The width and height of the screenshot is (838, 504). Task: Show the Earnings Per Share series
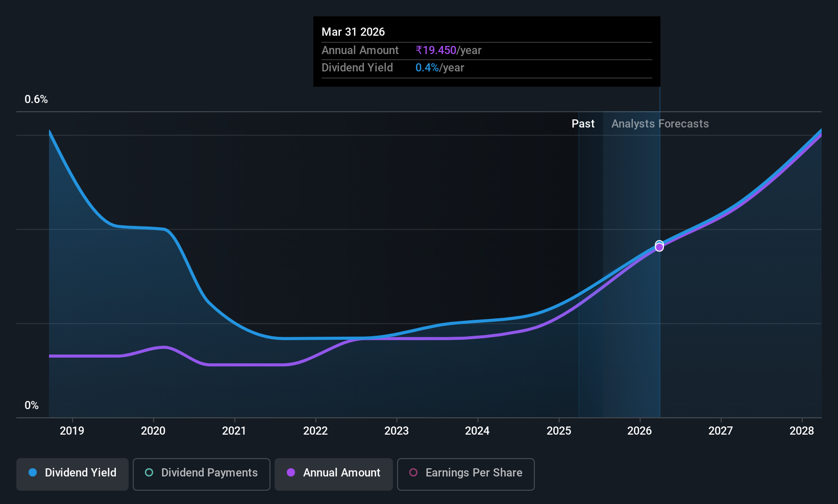466,474
